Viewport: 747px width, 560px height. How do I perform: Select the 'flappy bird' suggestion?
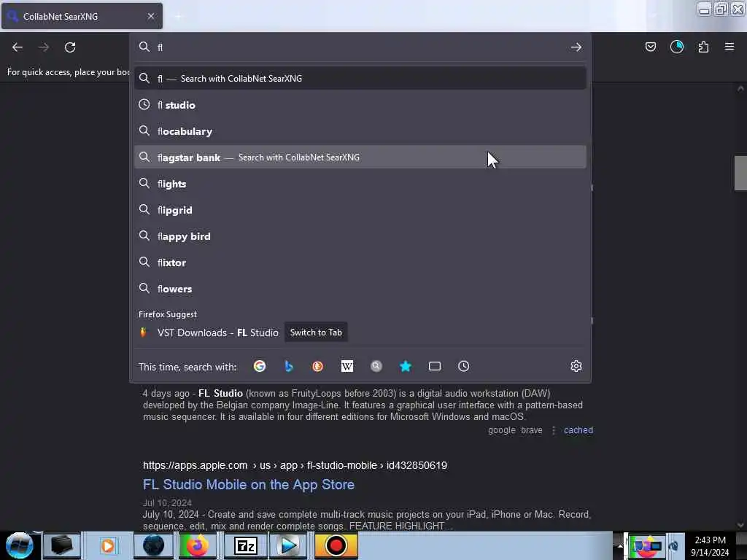pos(360,236)
